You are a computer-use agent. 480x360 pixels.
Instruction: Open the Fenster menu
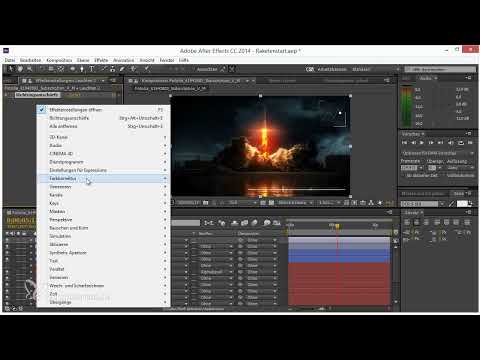167,60
